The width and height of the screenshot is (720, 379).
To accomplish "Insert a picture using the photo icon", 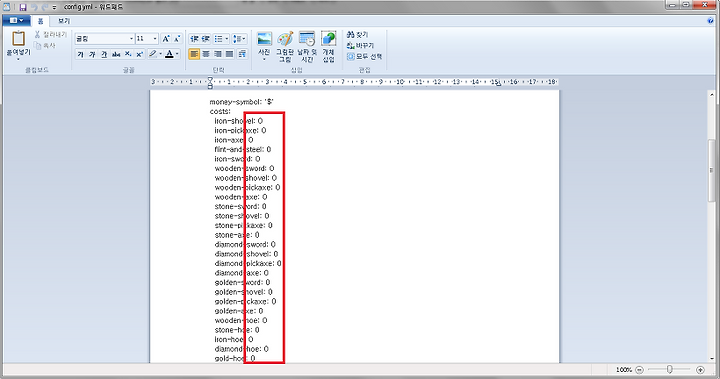I will click(x=264, y=39).
